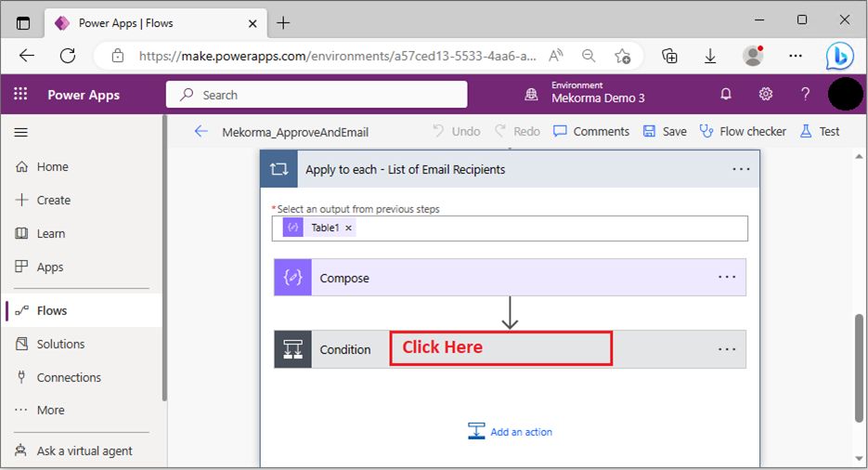Open the user account avatar in header
Image resolution: width=868 pixels, height=470 pixels.
coord(846,94)
